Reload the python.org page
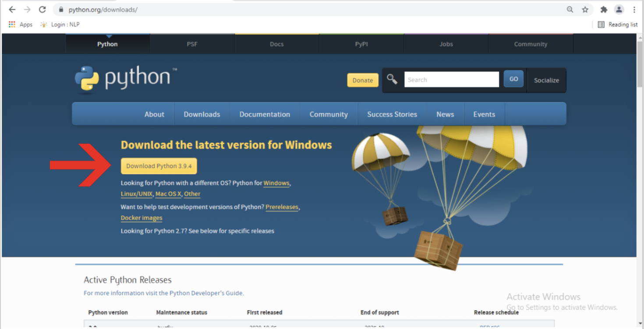Screen dimensions: 644x329 pos(42,9)
